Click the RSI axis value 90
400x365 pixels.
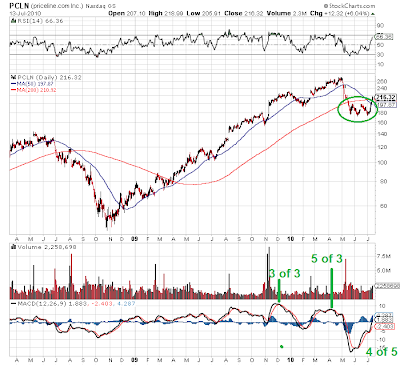[380, 26]
